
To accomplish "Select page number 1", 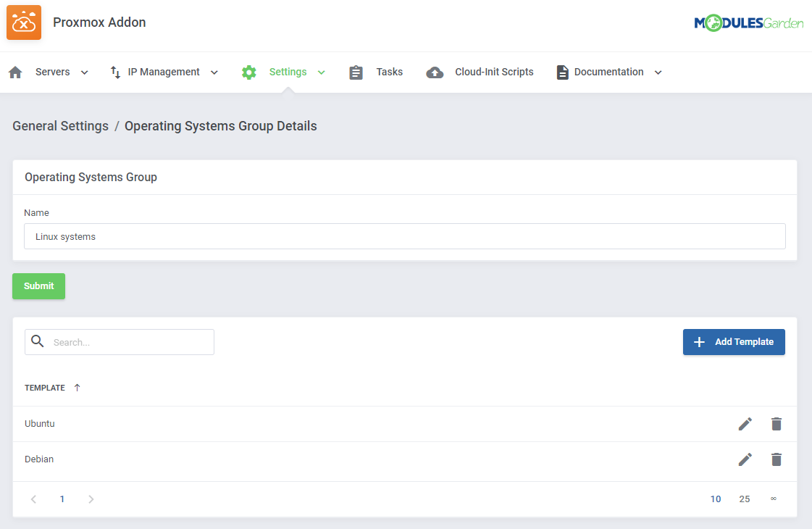I will coord(62,499).
